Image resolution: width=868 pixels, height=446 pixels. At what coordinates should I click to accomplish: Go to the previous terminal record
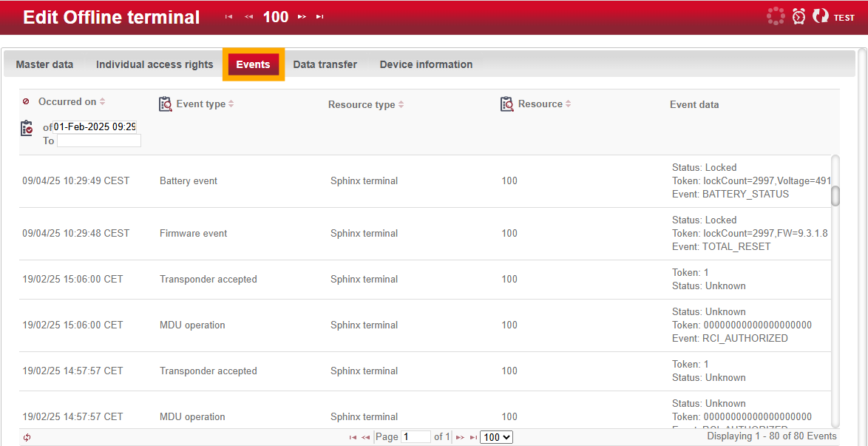point(248,17)
